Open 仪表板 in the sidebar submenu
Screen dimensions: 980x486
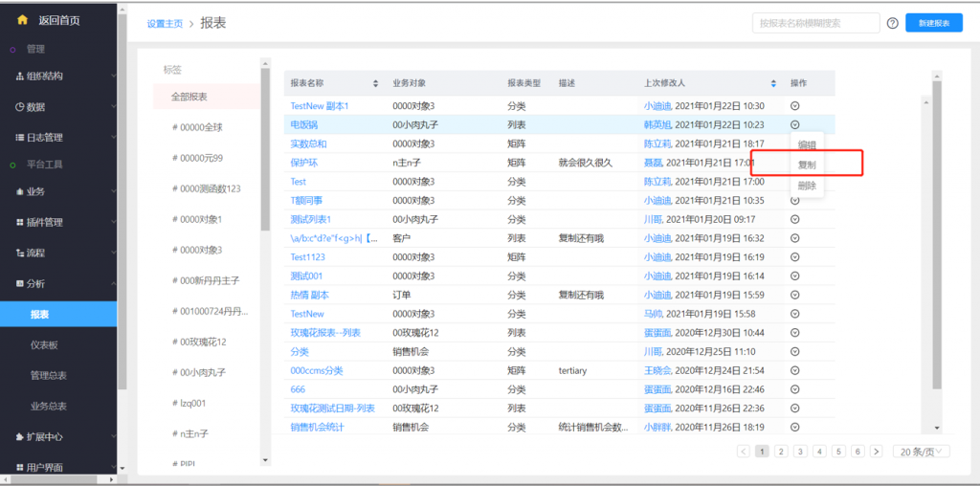44,344
